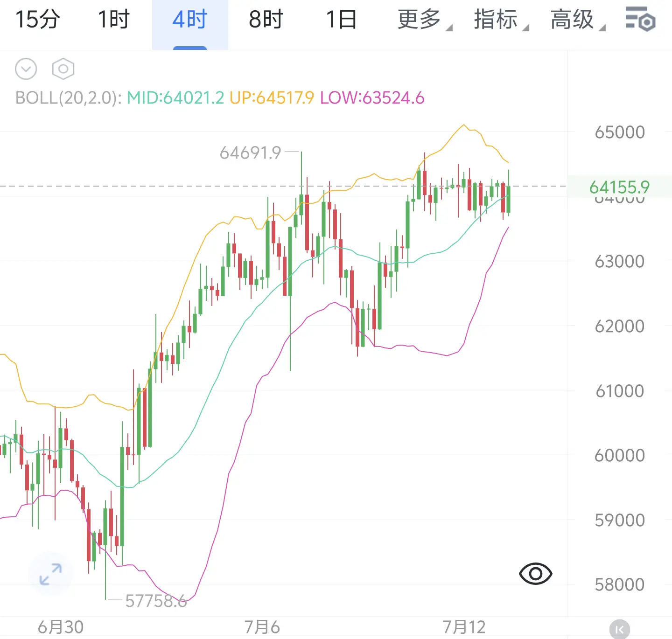Click the UP:64517.9 upper band value
This screenshot has height=639, width=672.
pos(272,98)
